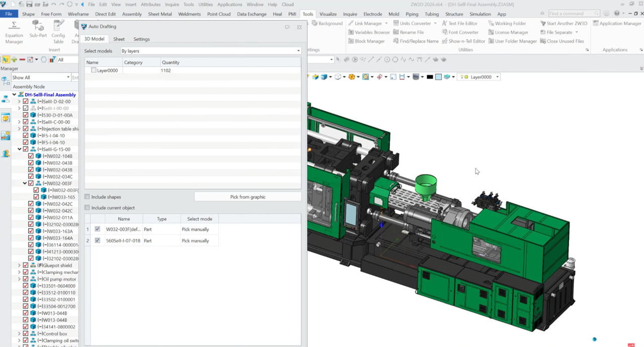Click the Find a command search box

571,14
